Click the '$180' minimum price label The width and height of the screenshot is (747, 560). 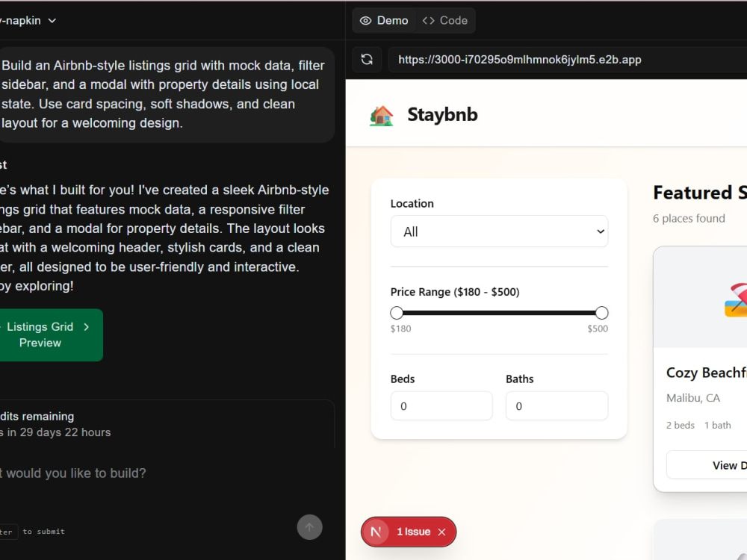pyautogui.click(x=400, y=329)
